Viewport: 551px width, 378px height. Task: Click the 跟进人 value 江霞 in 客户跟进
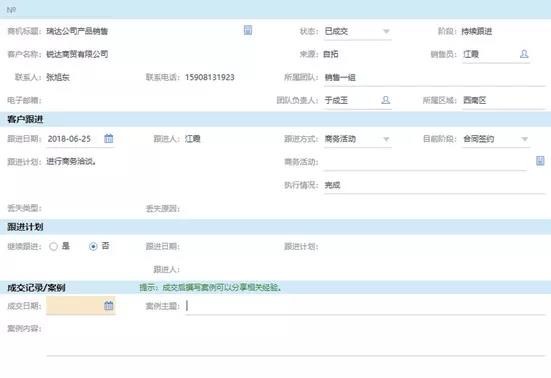pos(193,139)
